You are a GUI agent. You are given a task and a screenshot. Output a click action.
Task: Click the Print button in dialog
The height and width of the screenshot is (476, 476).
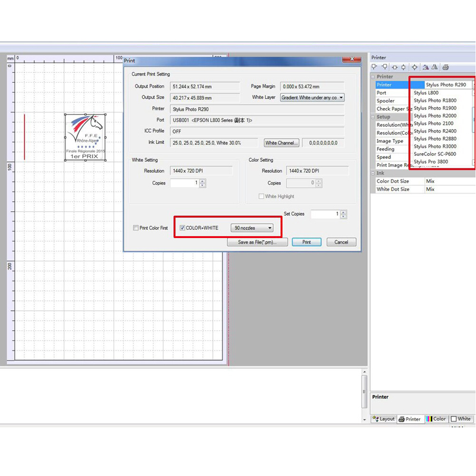306,242
